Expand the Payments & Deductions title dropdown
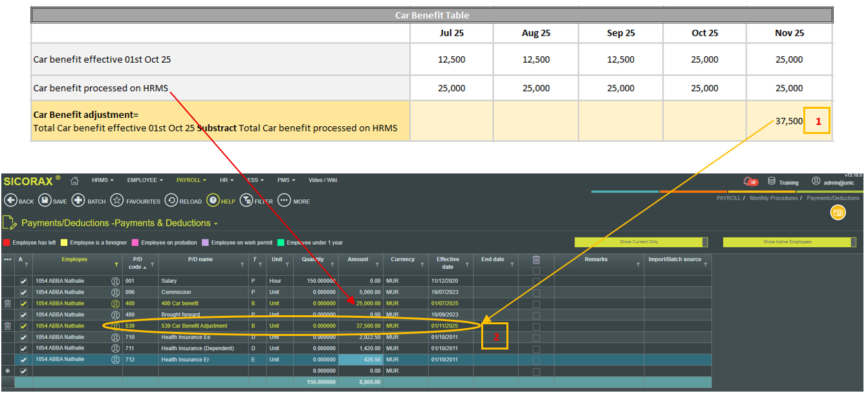The height and width of the screenshot is (400, 868). click(216, 223)
